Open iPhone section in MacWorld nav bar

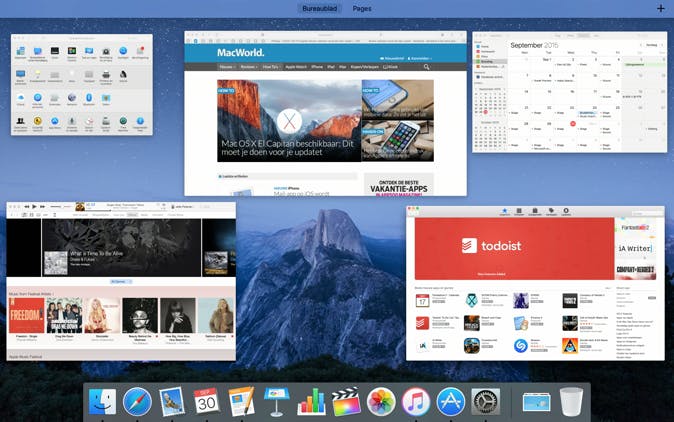coord(317,67)
